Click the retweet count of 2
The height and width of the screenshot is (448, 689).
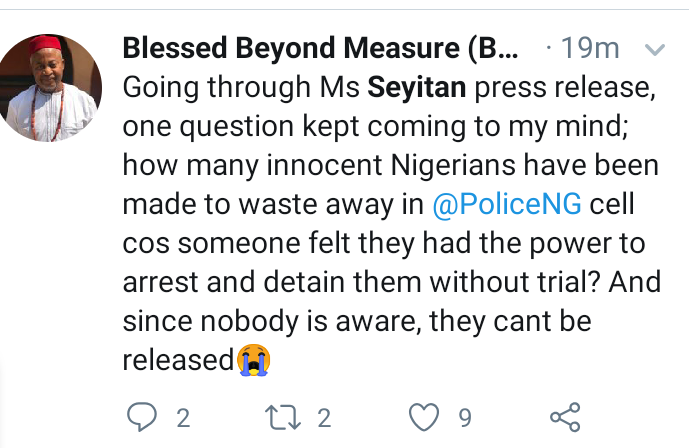tap(326, 416)
